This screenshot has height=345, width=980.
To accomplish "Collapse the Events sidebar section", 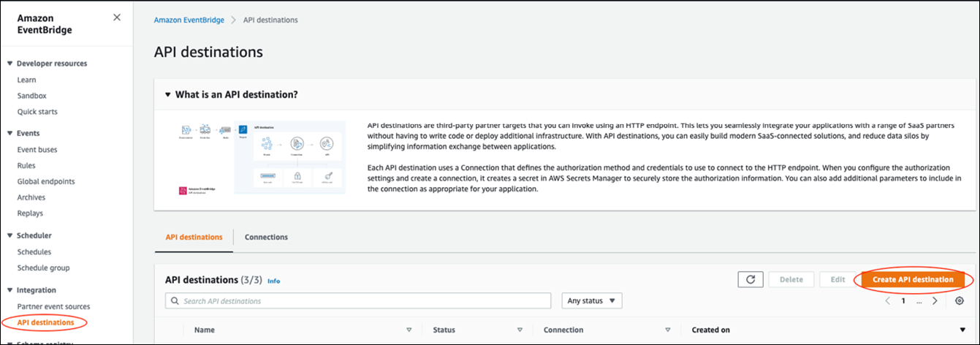I will (x=10, y=133).
